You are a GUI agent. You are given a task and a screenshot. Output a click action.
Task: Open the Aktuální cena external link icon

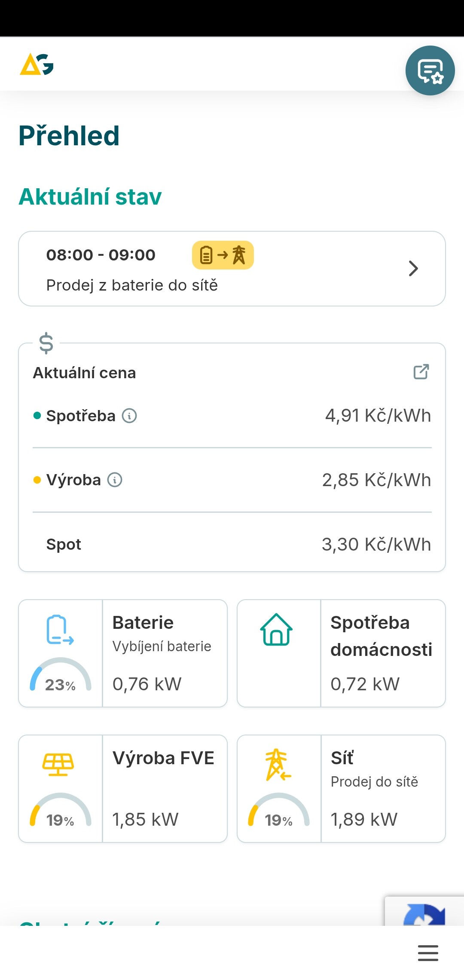(421, 372)
